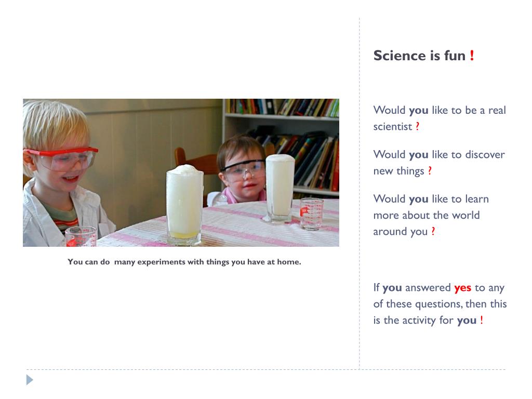Screen dimensions: 532x399
Task: Click the 'Would you like to discover' text
Action: point(439,155)
